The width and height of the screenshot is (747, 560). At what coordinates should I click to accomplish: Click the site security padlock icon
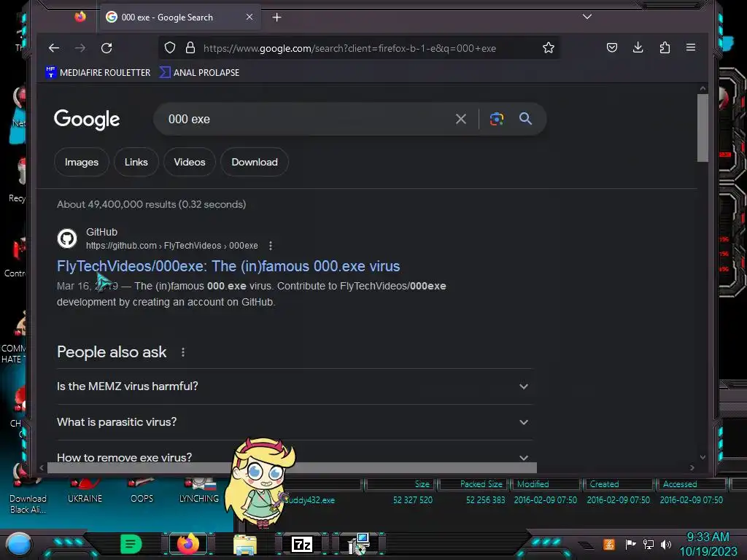click(x=190, y=48)
